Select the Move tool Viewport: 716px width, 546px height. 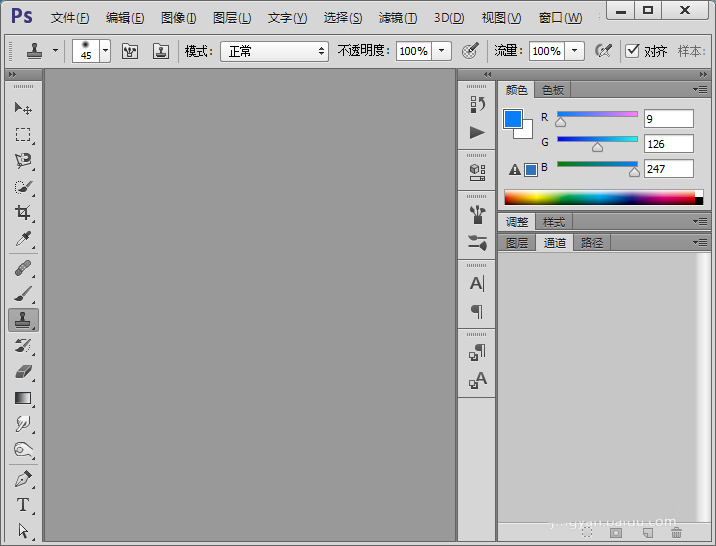(23, 108)
